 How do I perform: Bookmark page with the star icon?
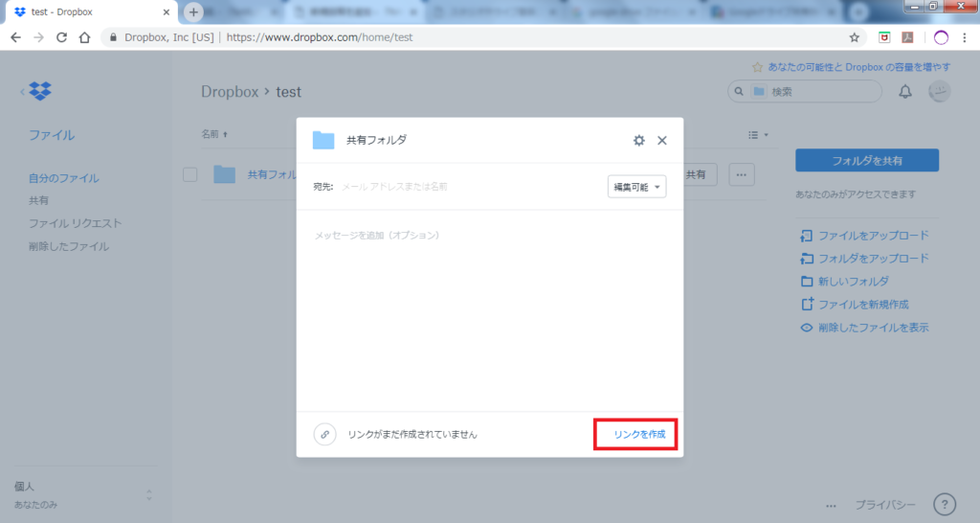click(855, 37)
